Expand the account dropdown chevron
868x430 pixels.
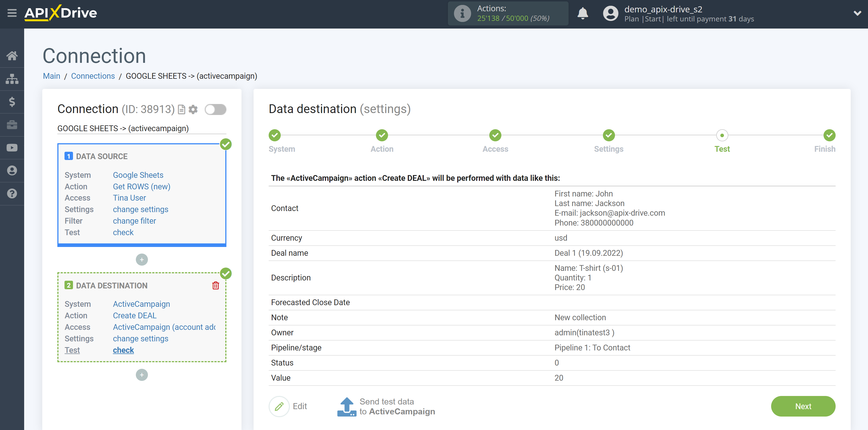coord(858,13)
